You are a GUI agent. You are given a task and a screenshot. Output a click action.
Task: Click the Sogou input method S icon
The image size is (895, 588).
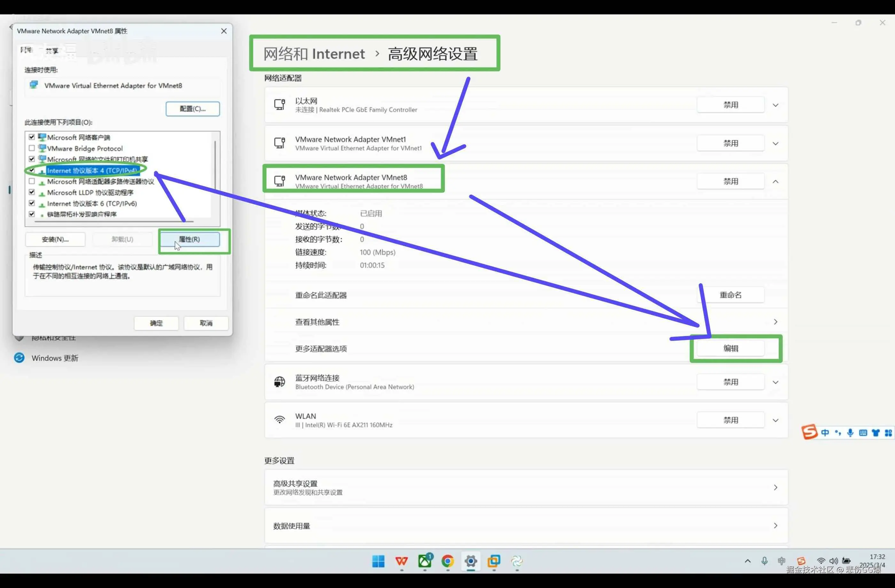[x=809, y=432]
